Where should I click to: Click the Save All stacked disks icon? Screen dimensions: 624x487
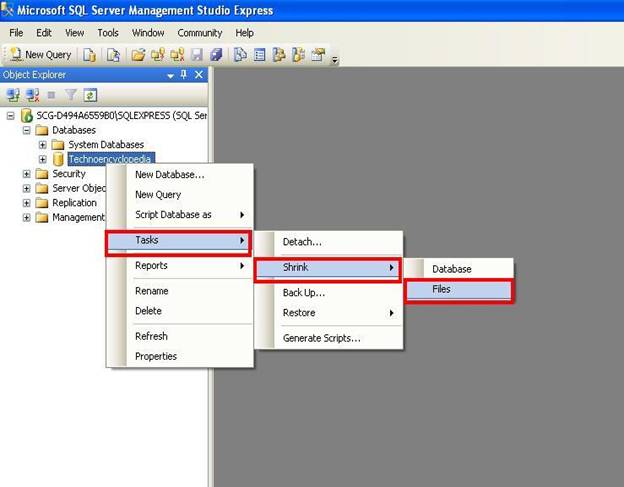[216, 55]
